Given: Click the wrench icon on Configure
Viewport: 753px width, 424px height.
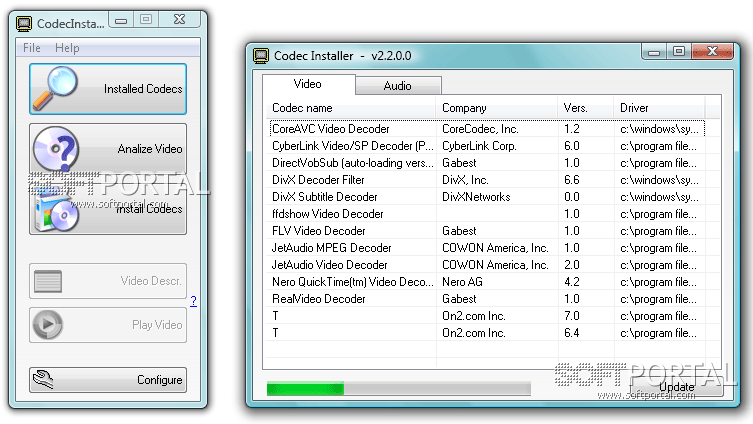Looking at the screenshot, I should point(43,380).
